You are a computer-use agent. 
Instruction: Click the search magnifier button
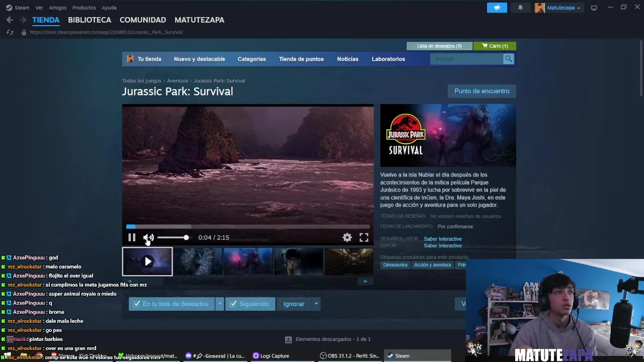(x=509, y=59)
